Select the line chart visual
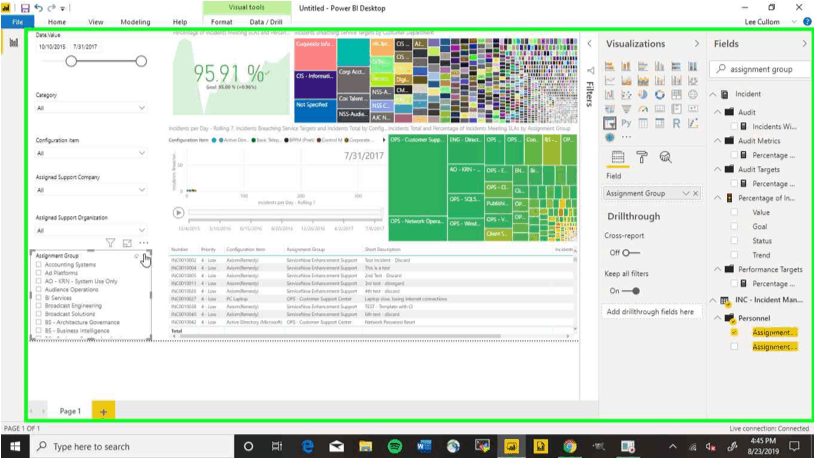 pyautogui.click(x=610, y=81)
